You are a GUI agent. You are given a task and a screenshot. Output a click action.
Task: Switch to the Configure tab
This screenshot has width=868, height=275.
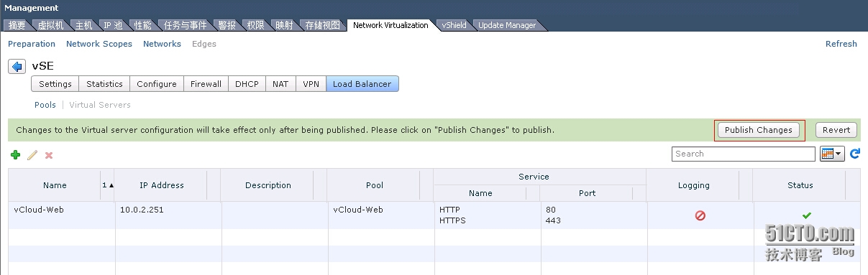click(x=157, y=84)
